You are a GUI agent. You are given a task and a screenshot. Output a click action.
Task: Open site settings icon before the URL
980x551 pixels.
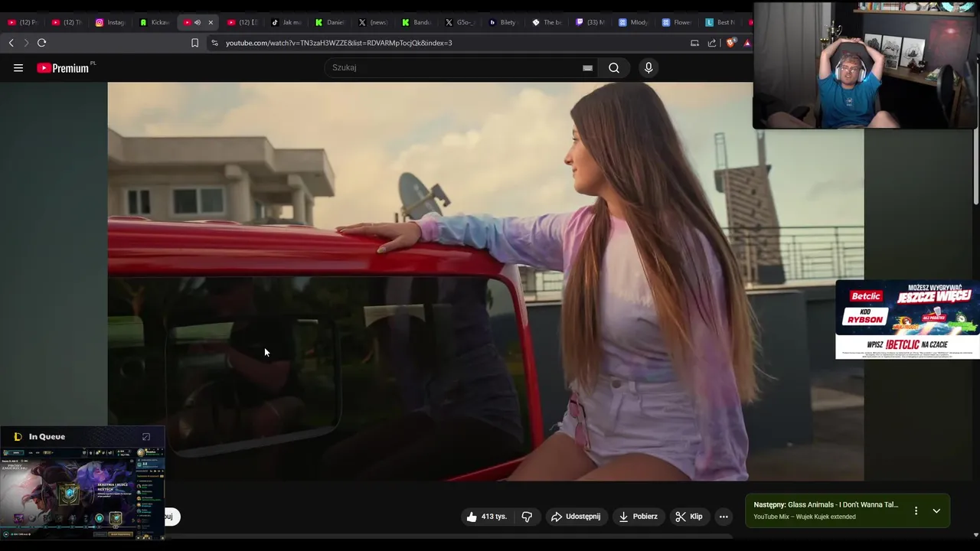(x=214, y=43)
